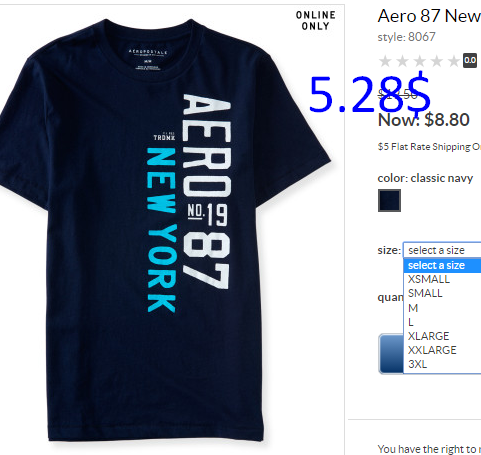Viewport: 481px width, 455px height.
Task: Choose the highlighted select a size option
Action: (x=442, y=265)
